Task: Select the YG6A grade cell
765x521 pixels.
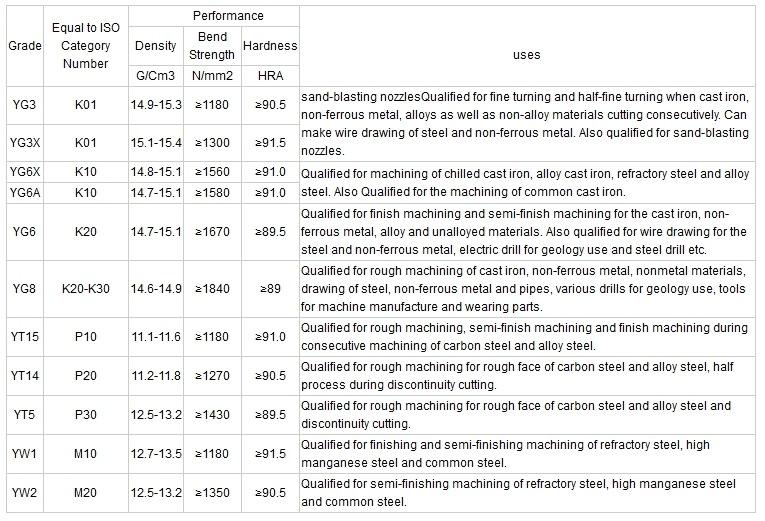Action: pyautogui.click(x=22, y=192)
